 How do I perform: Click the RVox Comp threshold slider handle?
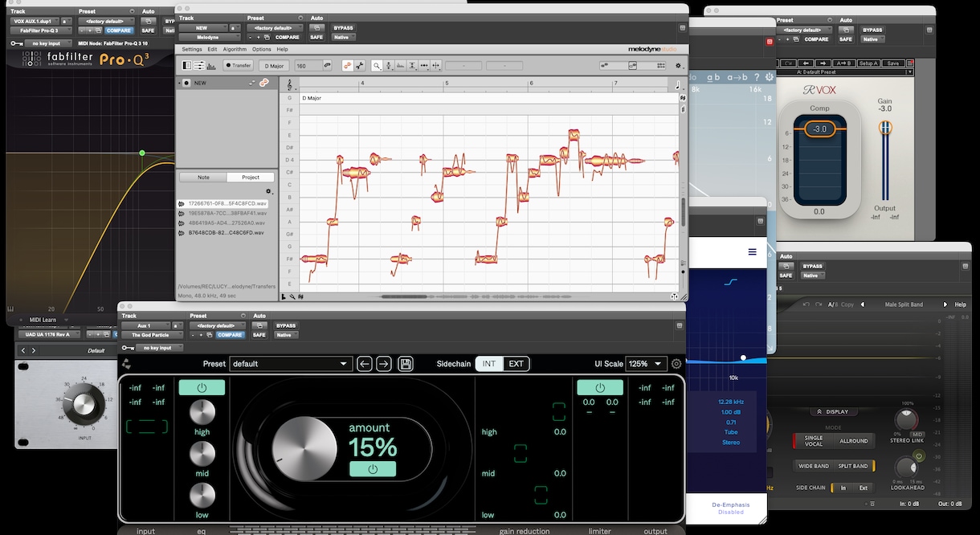pyautogui.click(x=819, y=129)
